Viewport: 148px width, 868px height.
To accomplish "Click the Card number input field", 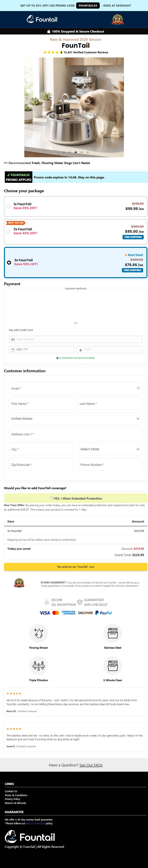I will click(x=76, y=339).
